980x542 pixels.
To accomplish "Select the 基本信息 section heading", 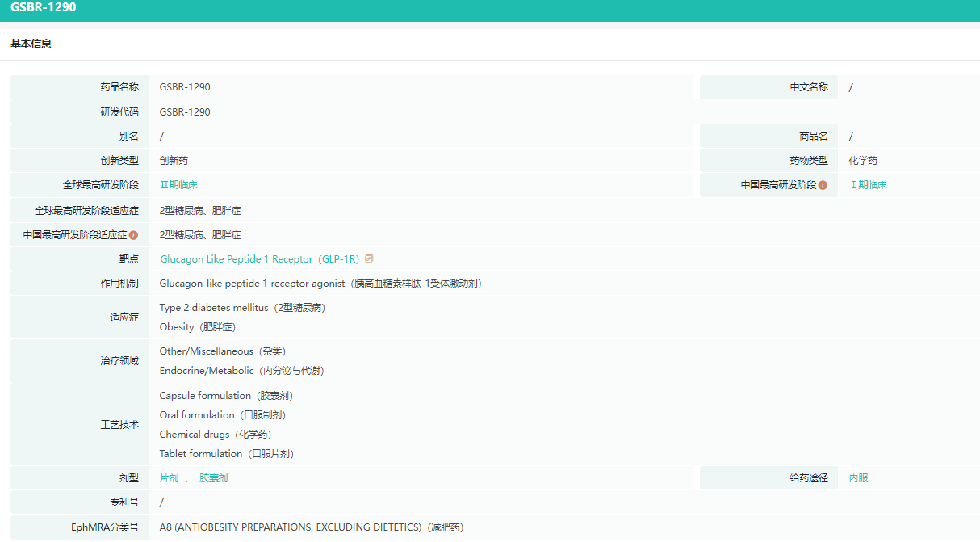I will click(x=31, y=44).
